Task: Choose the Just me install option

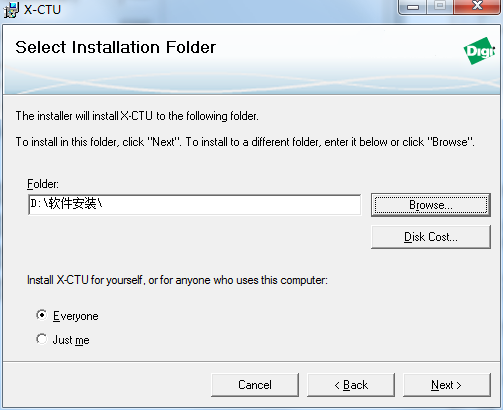Action: click(42, 339)
